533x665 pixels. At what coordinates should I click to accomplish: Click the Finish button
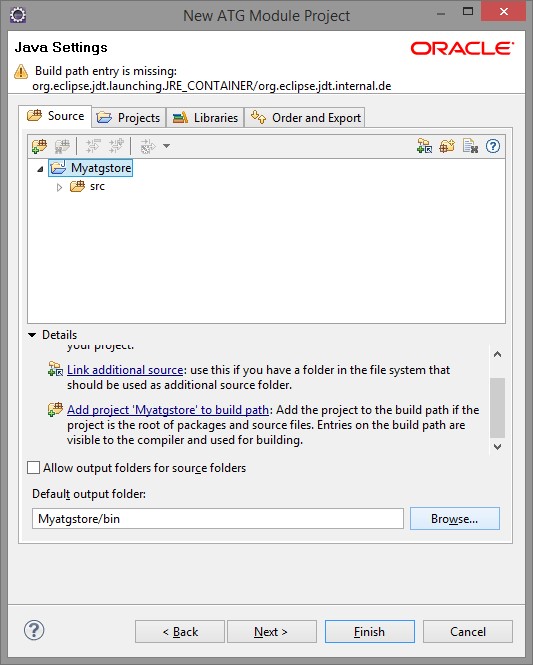pyautogui.click(x=370, y=631)
